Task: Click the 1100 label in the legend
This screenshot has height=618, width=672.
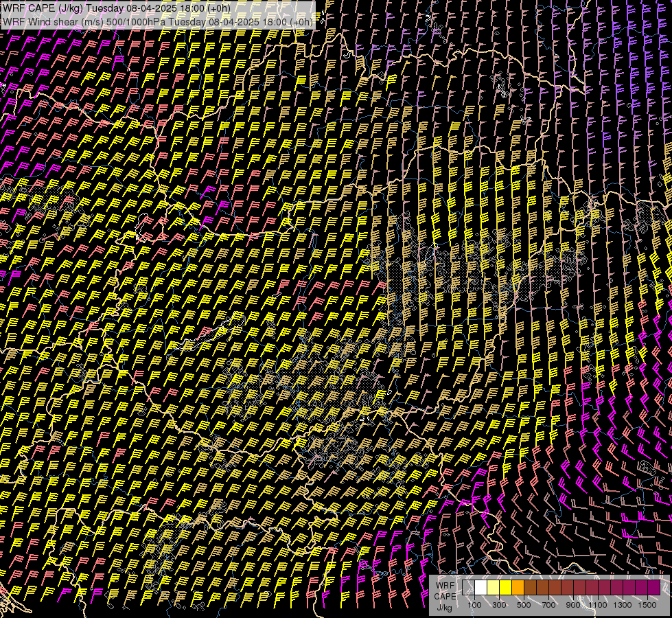Action: tap(598, 605)
